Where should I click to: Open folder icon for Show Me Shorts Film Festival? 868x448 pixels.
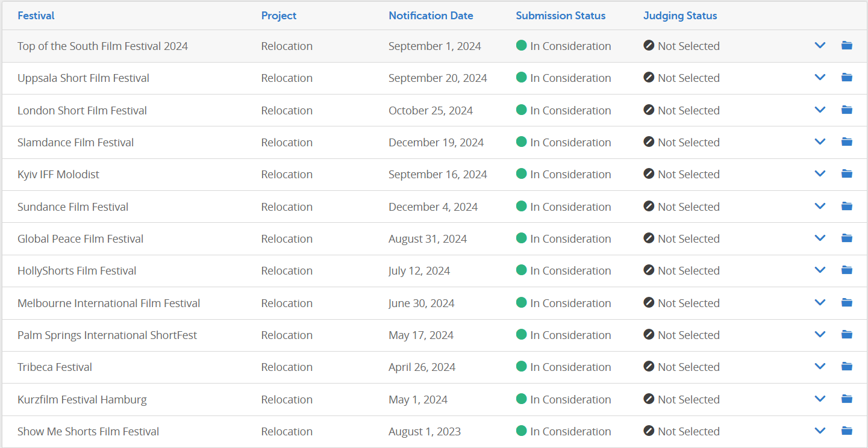[x=847, y=431]
